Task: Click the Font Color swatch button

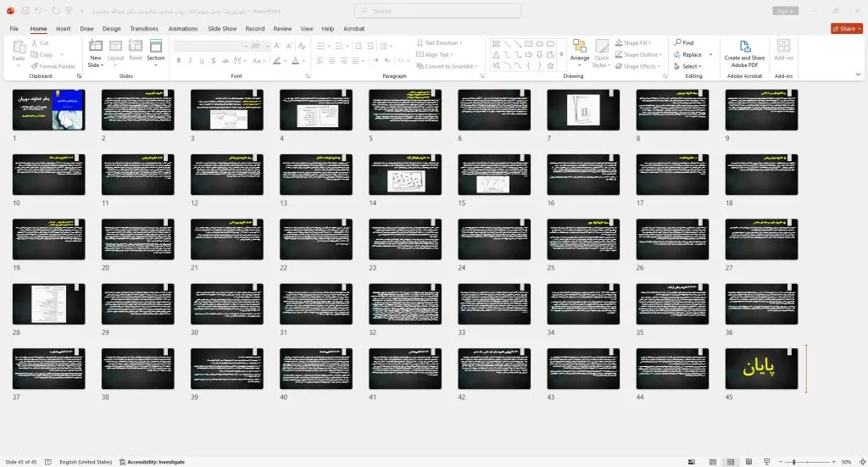Action: point(296,60)
